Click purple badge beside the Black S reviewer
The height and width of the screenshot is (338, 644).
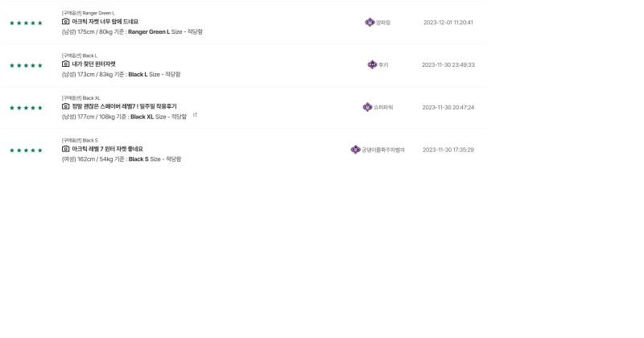pos(355,150)
